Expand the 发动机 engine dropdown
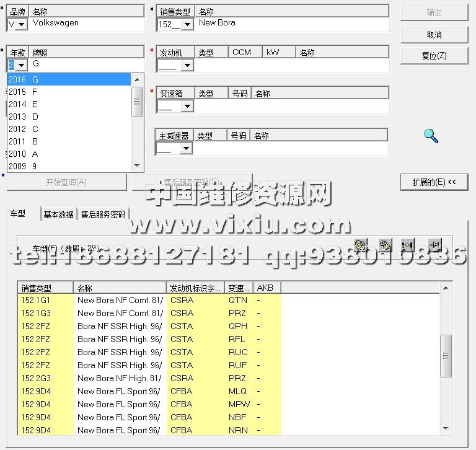Screen dimensions: 476x450 [x=187, y=65]
